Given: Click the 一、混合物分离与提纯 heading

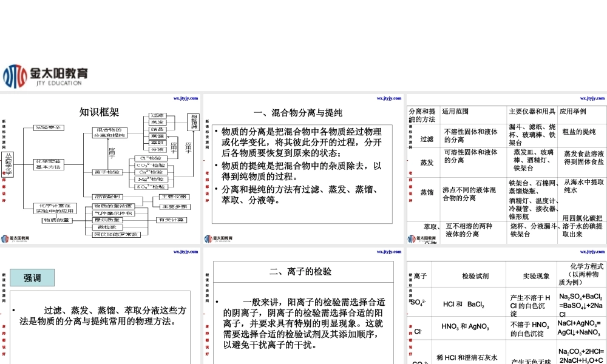Looking at the screenshot, I should [298, 113].
